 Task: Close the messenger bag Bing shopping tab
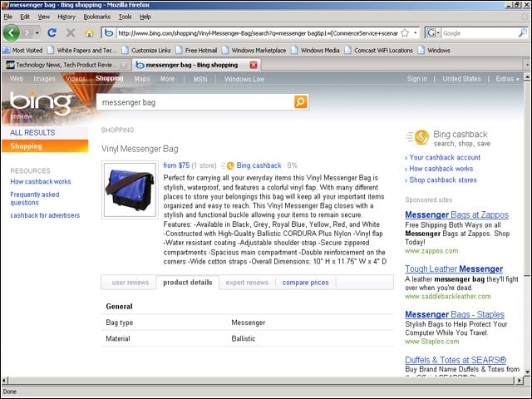click(254, 65)
